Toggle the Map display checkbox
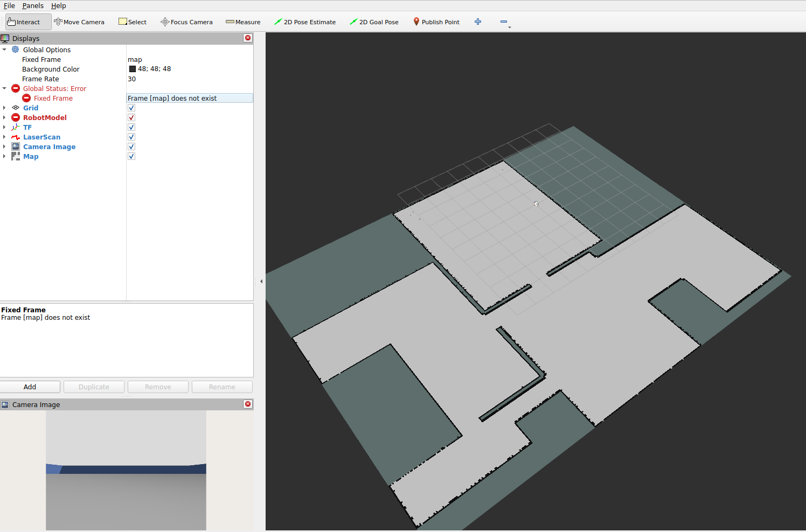Screen dimensions: 806x532 tap(131, 156)
